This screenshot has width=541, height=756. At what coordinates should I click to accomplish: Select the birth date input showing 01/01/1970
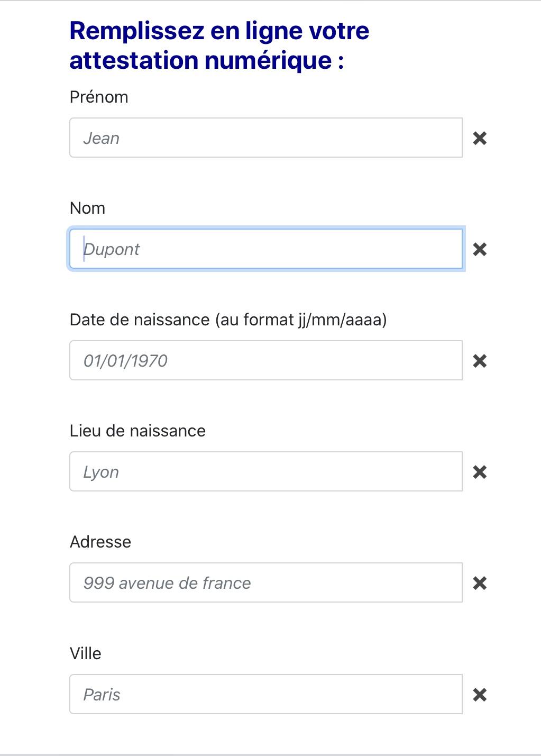pos(265,361)
